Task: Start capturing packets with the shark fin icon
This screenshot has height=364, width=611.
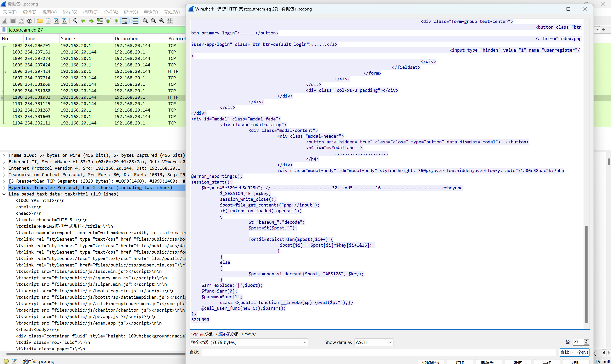Action: pos(5,21)
